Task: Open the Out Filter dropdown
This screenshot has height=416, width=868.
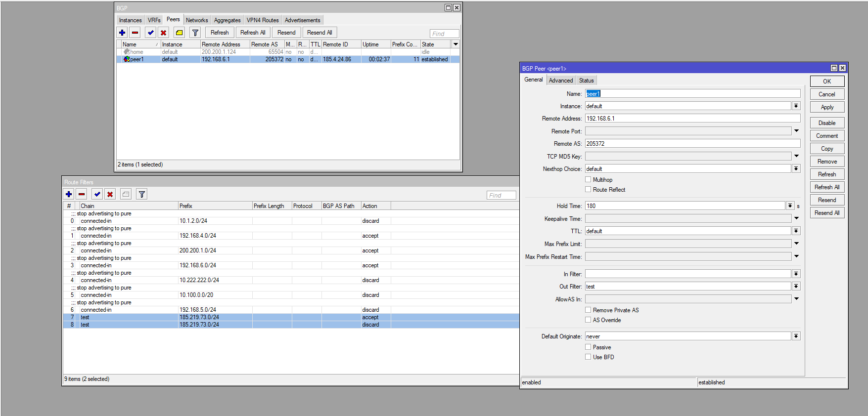Action: tap(796, 287)
